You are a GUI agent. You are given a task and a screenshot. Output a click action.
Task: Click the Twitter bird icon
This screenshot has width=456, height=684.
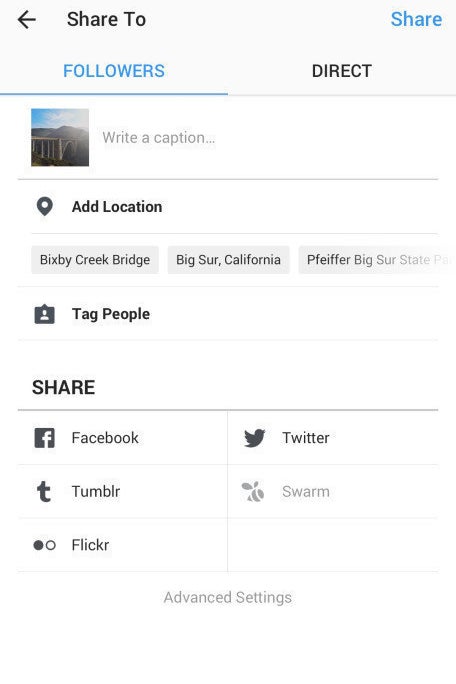255,438
